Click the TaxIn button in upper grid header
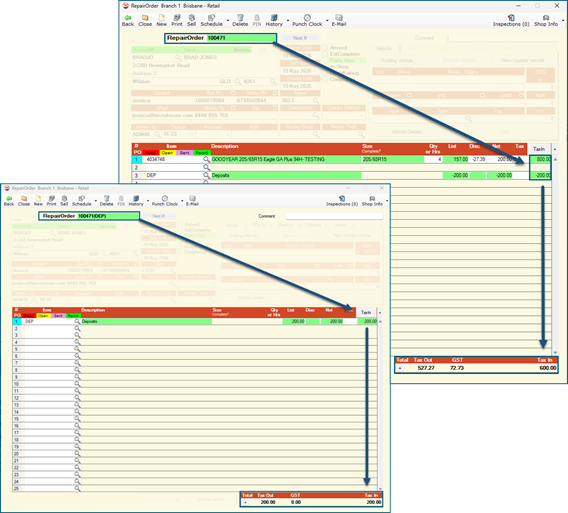Screen dimensions: 568x513 [x=539, y=149]
